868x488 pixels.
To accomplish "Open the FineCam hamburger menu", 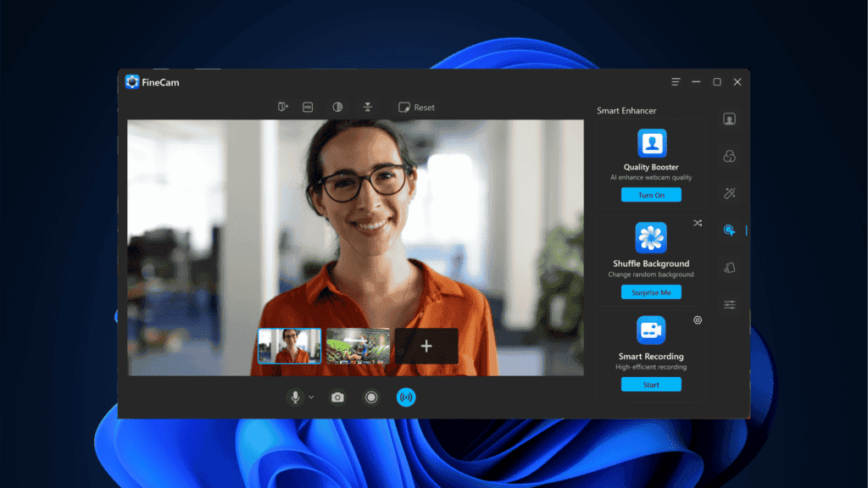I will [676, 82].
